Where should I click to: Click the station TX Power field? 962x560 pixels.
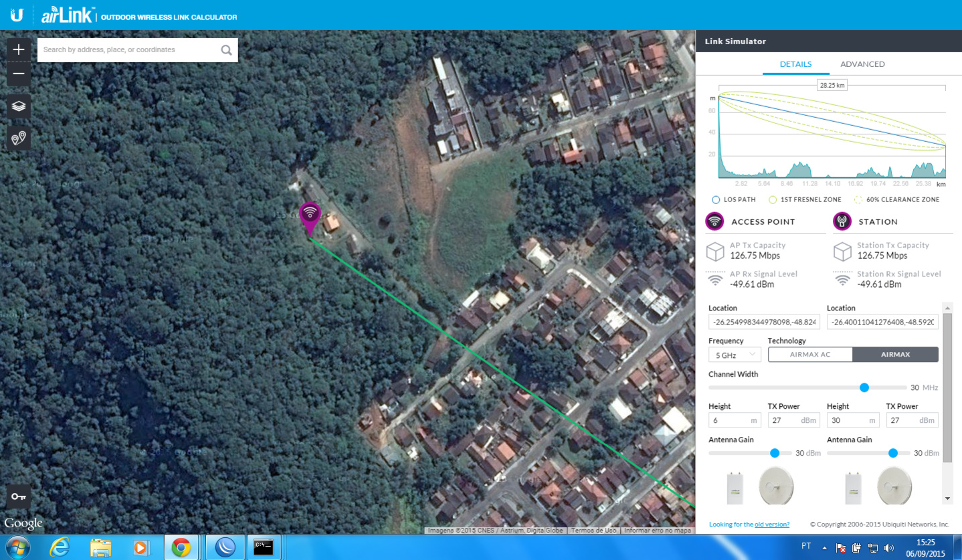coord(912,420)
